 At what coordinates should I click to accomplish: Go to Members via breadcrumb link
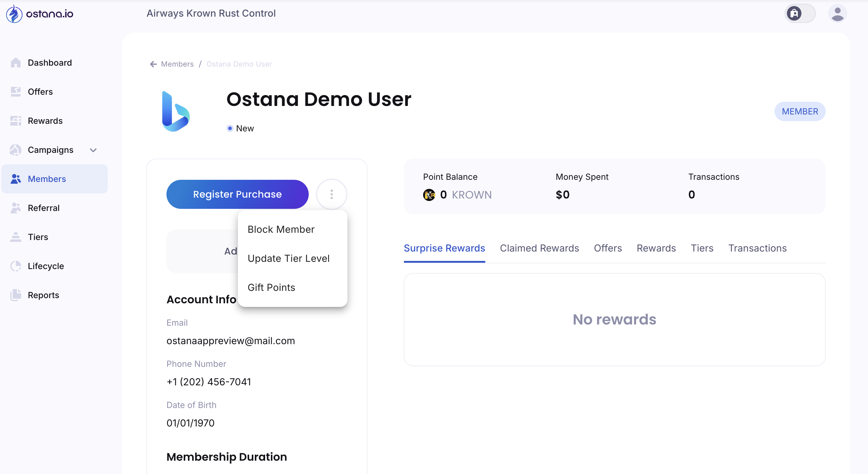coord(177,64)
